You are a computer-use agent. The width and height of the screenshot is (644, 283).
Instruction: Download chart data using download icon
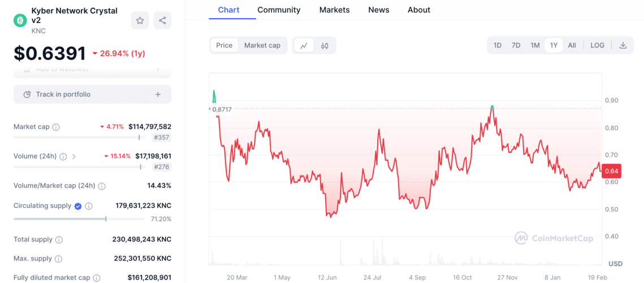coord(623,45)
